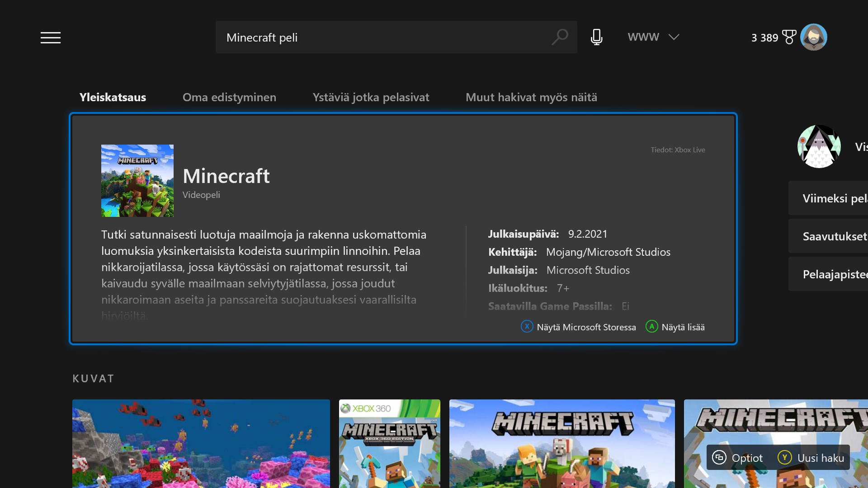This screenshot has height=488, width=868.
Task: Open the user profile avatar
Action: pos(813,37)
